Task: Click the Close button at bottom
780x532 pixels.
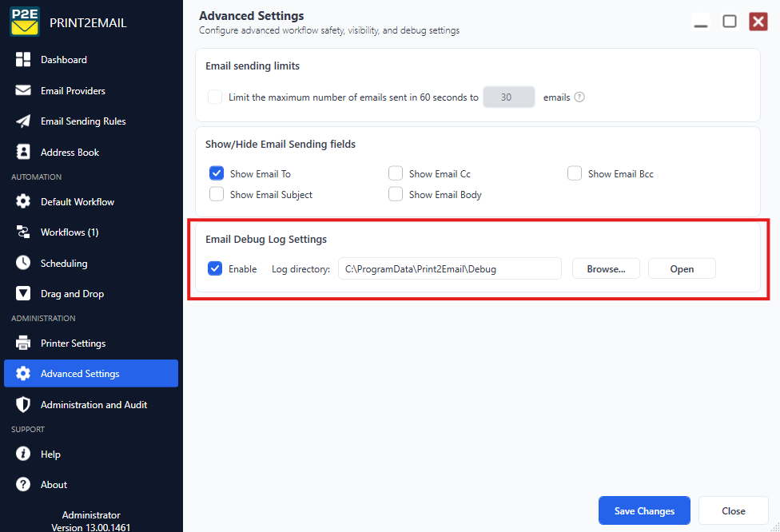Action: pyautogui.click(x=733, y=510)
